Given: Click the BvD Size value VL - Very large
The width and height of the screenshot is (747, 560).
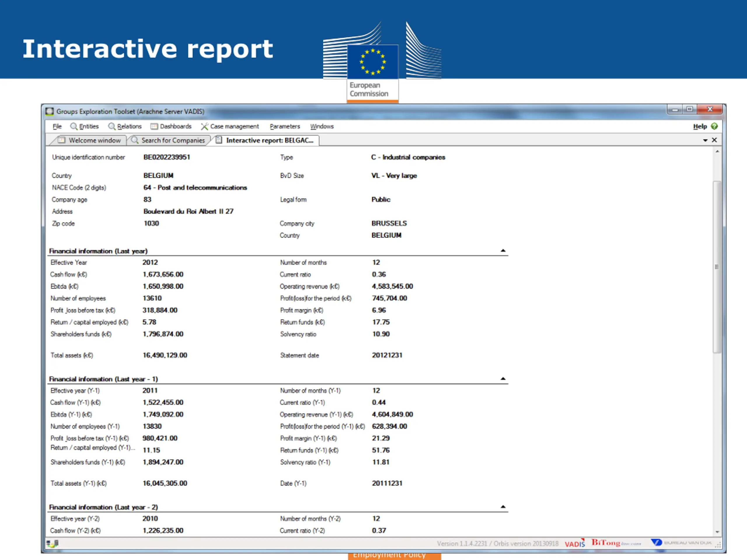Looking at the screenshot, I should [394, 176].
